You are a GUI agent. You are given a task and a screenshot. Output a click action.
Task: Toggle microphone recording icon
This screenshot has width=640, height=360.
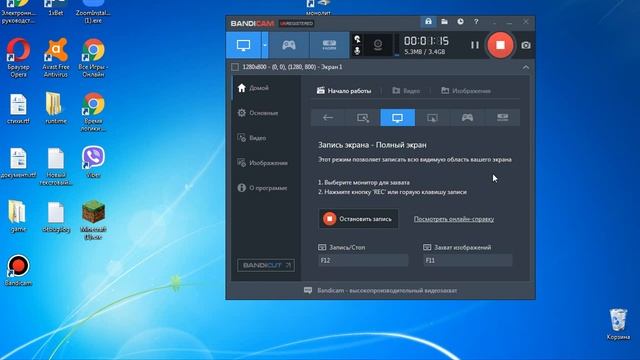coord(357,51)
